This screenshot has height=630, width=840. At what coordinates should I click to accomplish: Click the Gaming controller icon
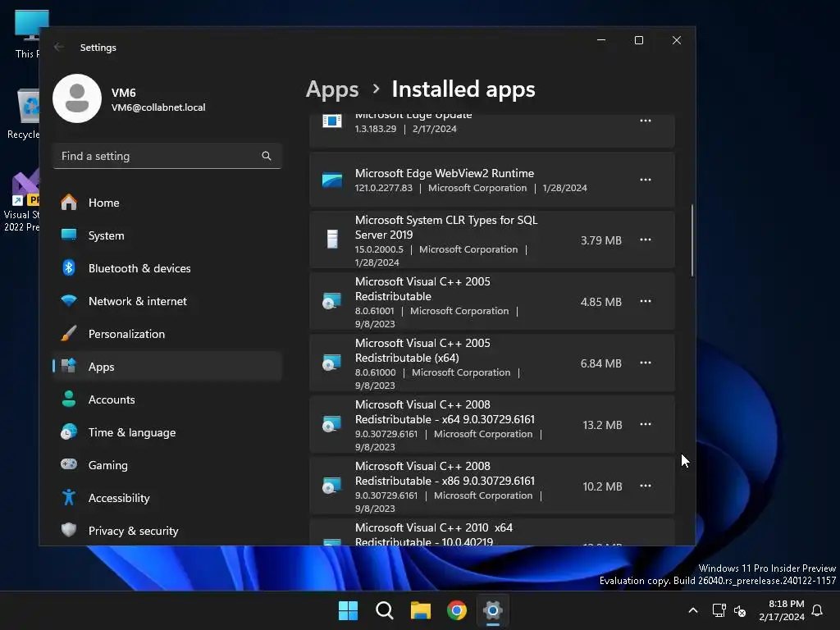pos(69,464)
